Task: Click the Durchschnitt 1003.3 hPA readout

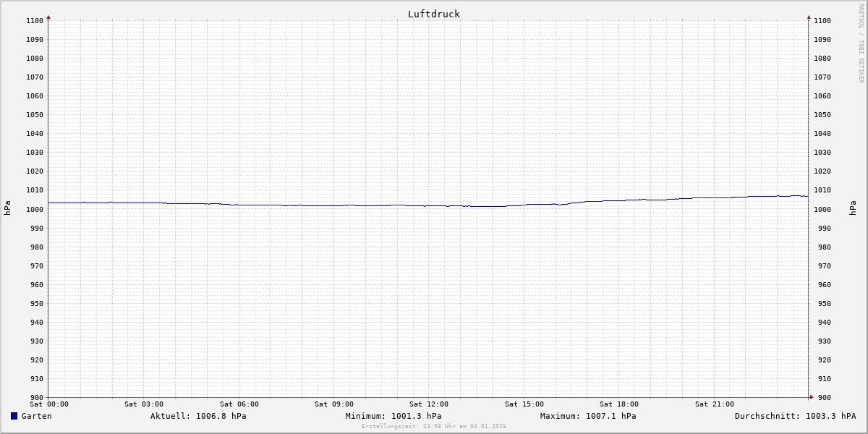Action: pyautogui.click(x=795, y=416)
